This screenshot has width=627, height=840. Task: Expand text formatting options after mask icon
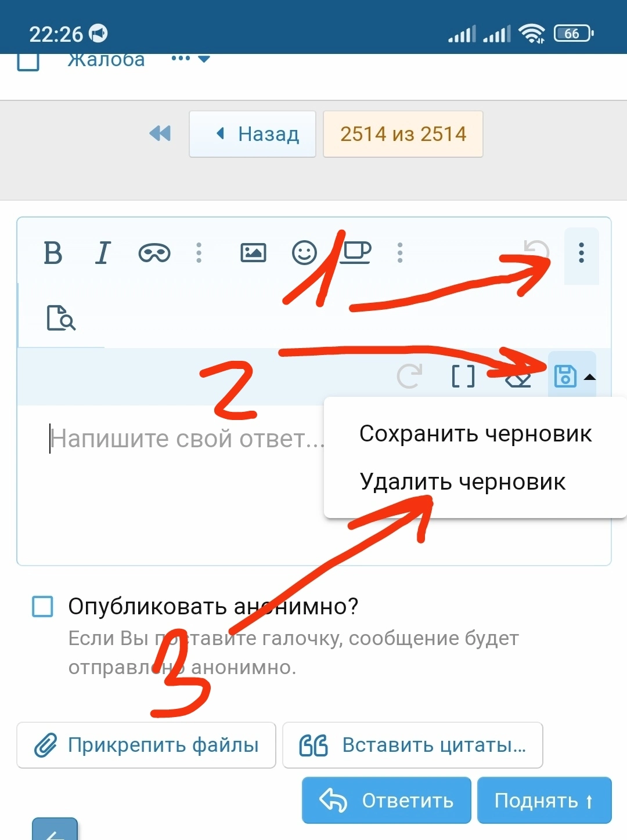pos(199,253)
